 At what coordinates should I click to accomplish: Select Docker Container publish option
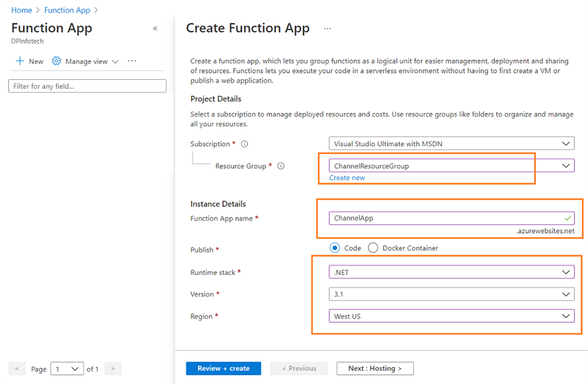[x=373, y=248]
